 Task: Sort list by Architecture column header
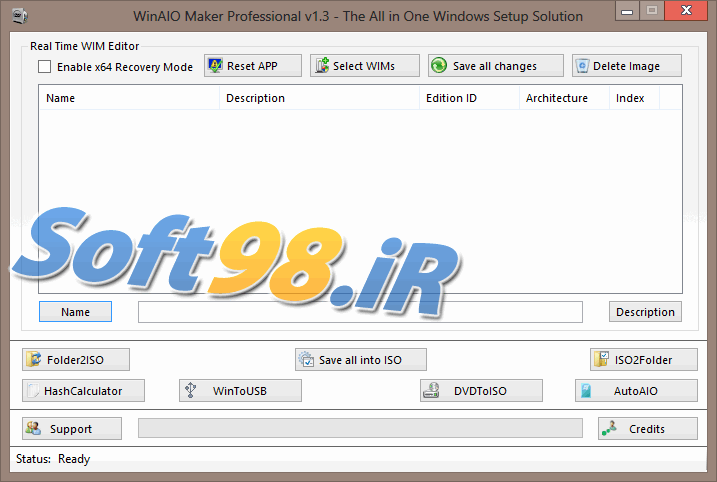pos(564,98)
